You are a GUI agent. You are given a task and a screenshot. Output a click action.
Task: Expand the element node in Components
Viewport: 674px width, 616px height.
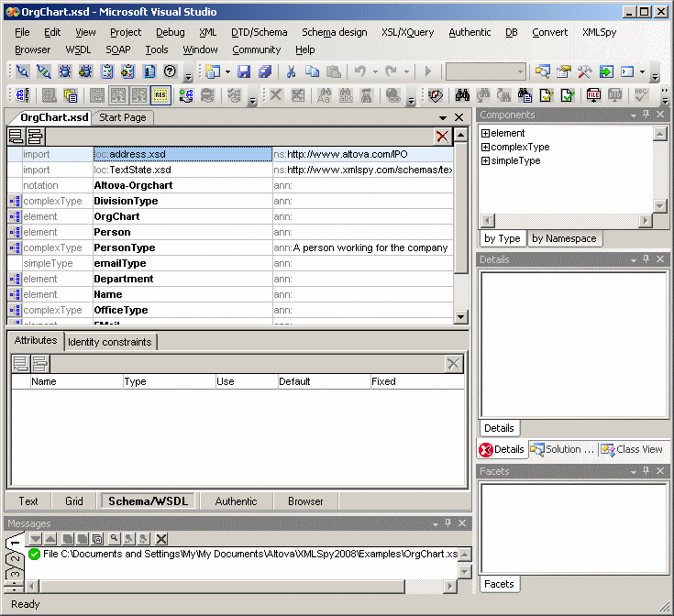[486, 134]
